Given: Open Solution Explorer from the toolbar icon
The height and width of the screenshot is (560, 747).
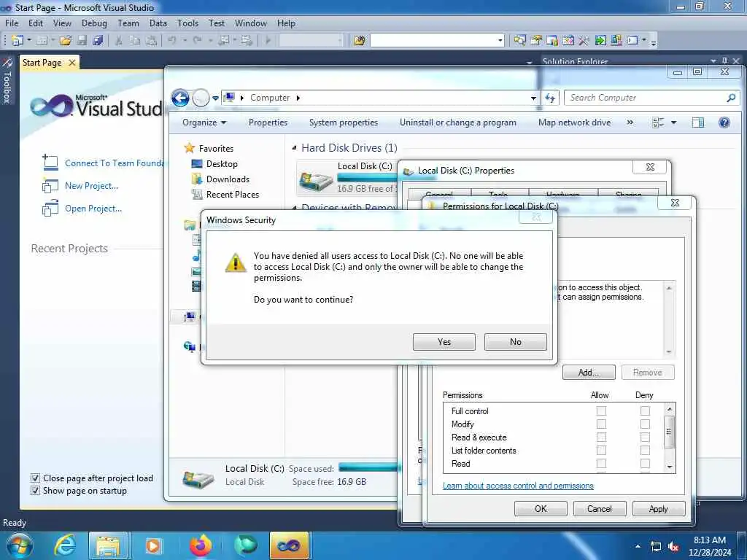Looking at the screenshot, I should click(x=519, y=41).
